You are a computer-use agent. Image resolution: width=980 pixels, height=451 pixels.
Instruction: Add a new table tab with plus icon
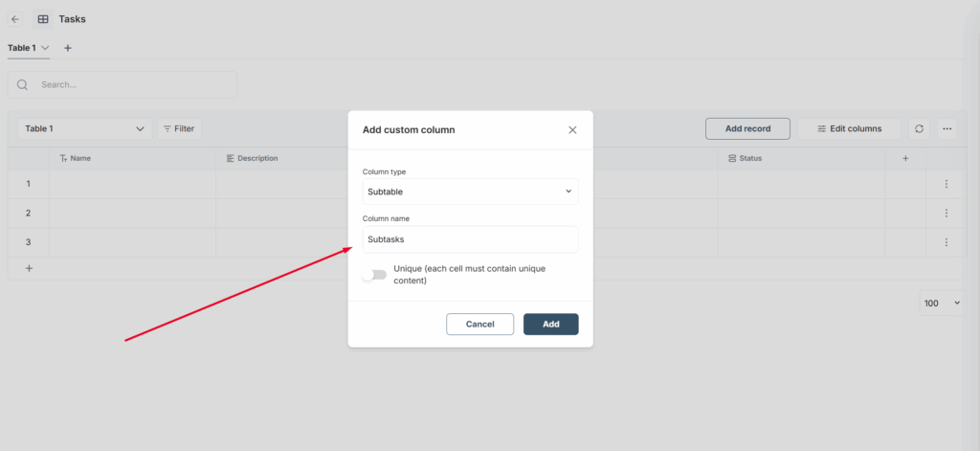[x=68, y=48]
